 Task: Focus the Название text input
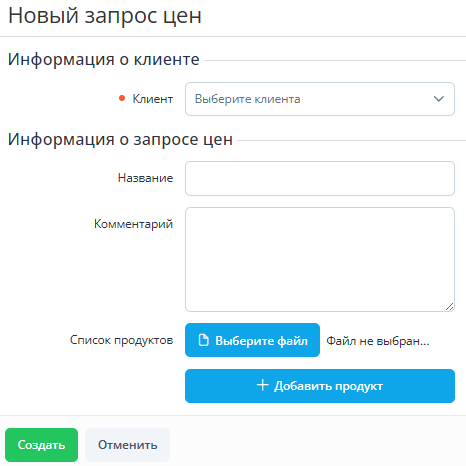[x=320, y=178]
